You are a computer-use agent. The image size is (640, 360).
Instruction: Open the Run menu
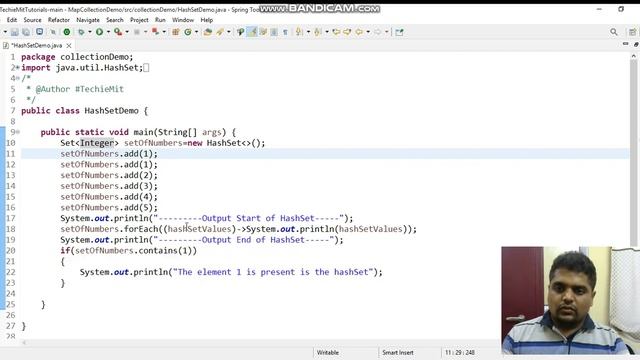coord(160,20)
